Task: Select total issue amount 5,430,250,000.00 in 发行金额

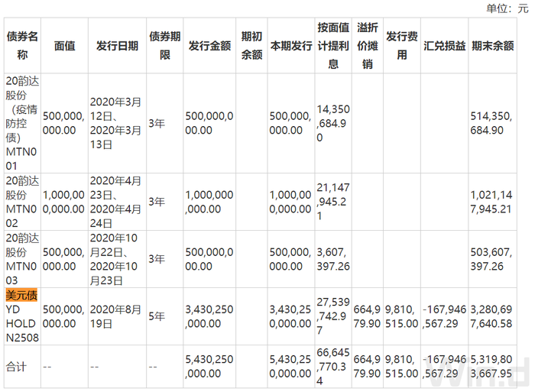Action: 209,367
